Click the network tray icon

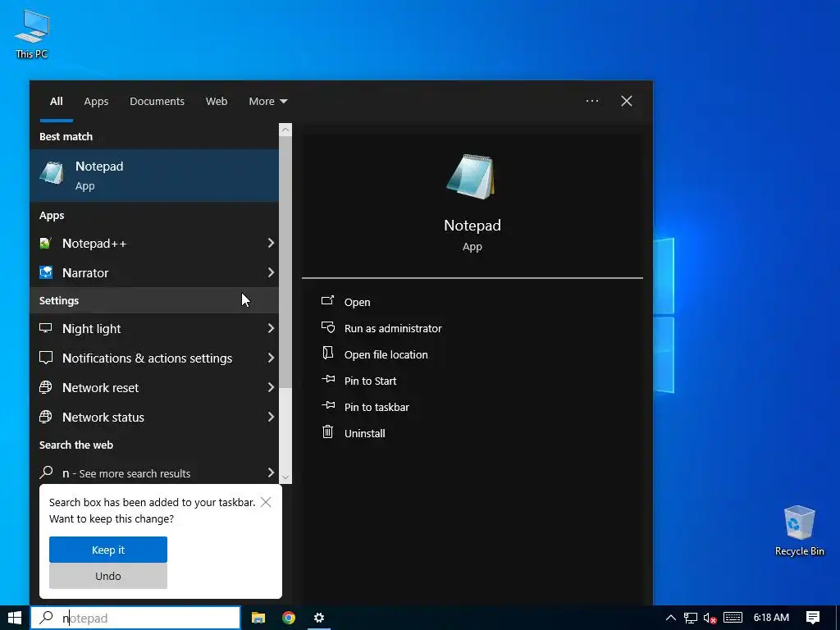(x=691, y=618)
